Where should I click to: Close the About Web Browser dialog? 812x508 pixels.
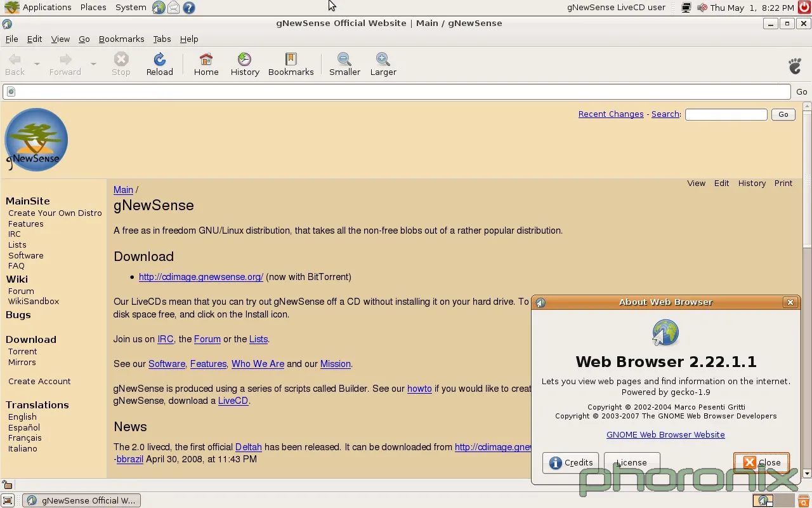[761, 462]
